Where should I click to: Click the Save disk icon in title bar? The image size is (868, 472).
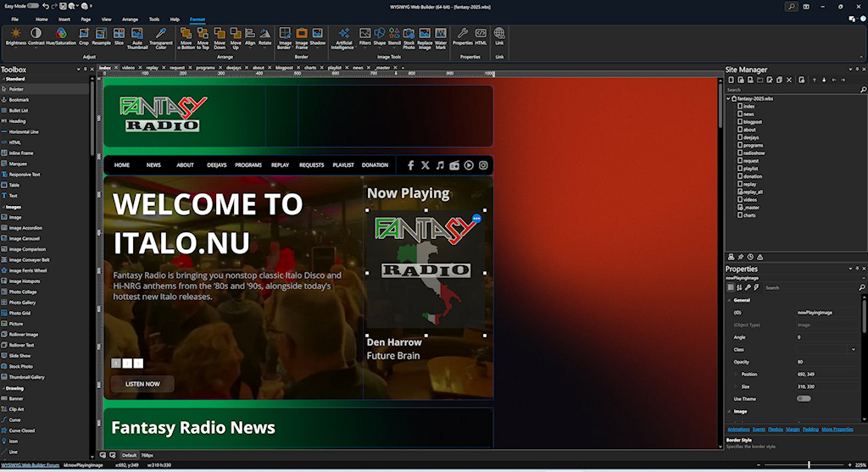click(x=63, y=7)
